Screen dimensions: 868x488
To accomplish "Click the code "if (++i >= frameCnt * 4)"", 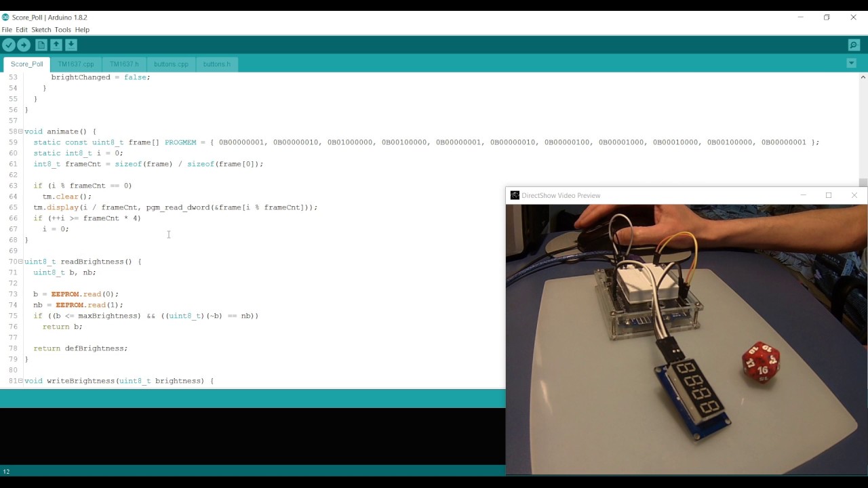I will click(x=87, y=218).
